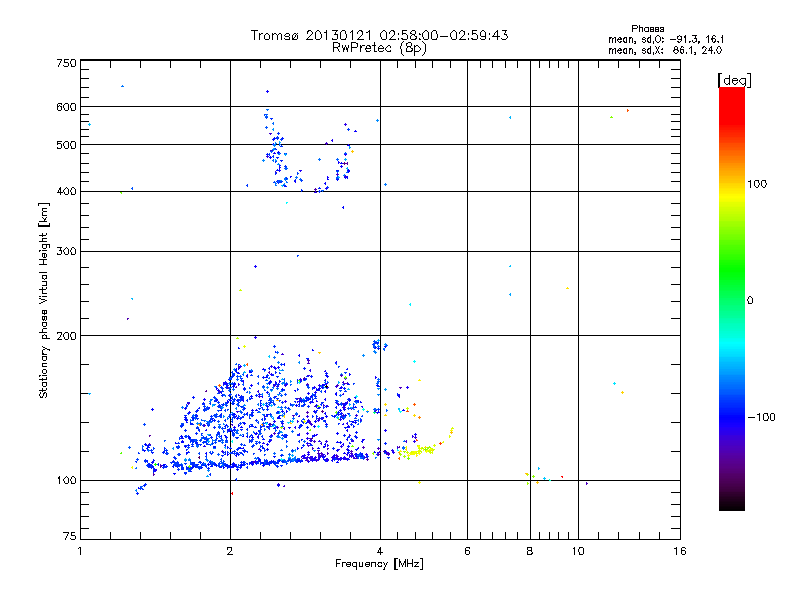This screenshot has width=800, height=600.
Task: Click the y-axis tick label '500'
Action: pos(66,145)
